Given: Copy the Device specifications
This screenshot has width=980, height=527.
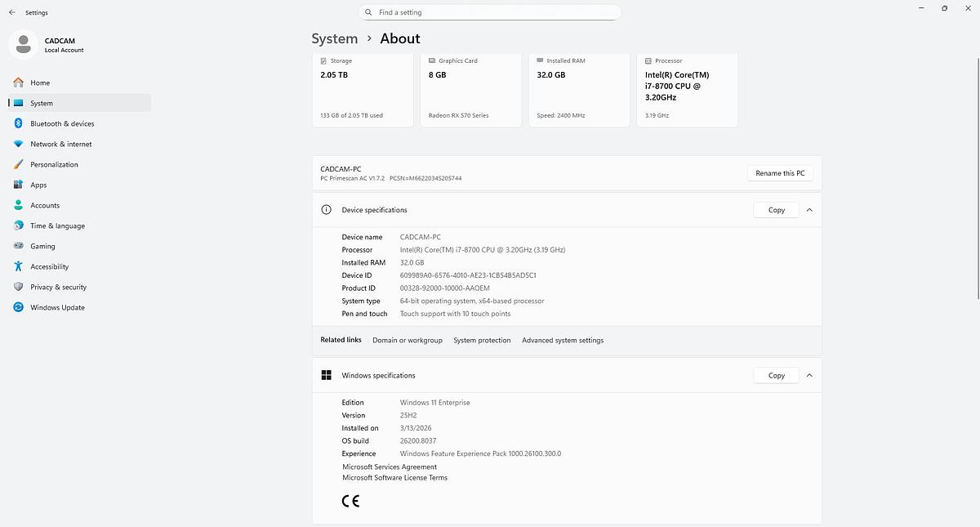Looking at the screenshot, I should [x=776, y=210].
